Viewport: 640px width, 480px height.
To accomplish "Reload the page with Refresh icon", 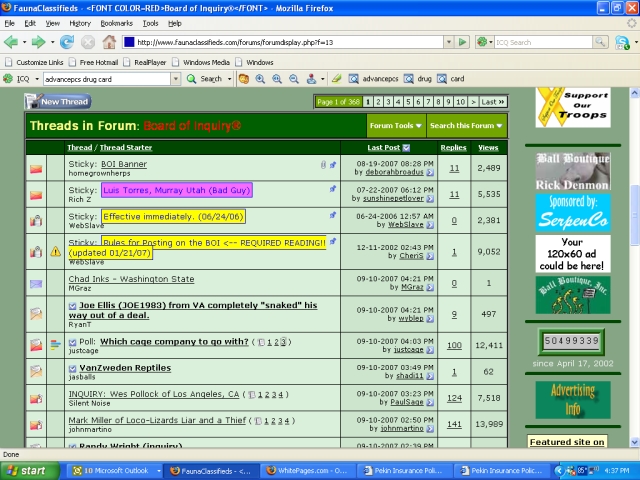I will point(67,42).
